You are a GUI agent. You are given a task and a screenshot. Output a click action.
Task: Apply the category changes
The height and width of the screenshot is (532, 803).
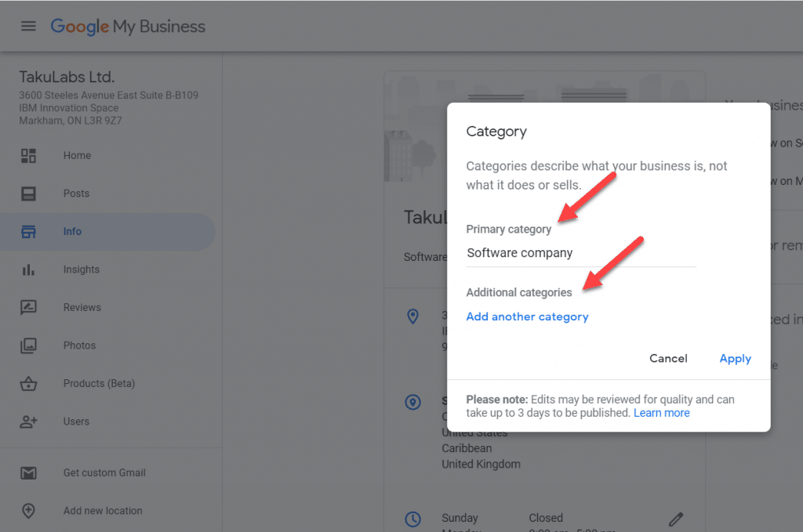(x=735, y=359)
